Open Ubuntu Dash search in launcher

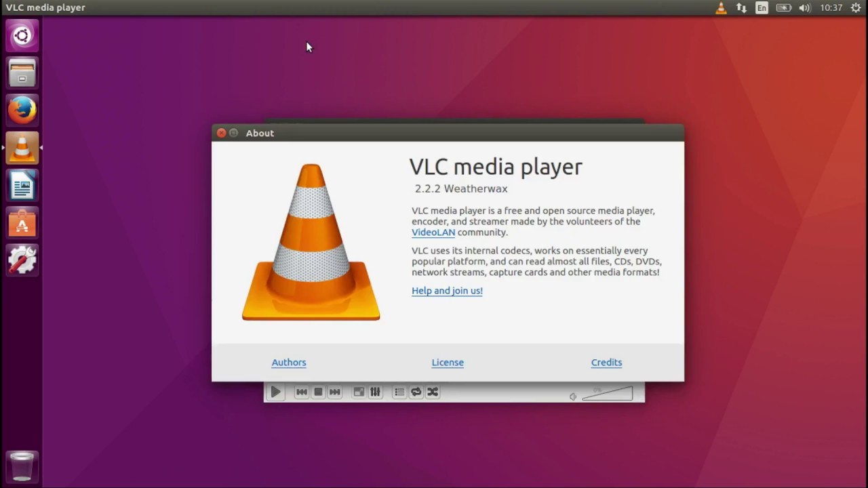(x=22, y=36)
